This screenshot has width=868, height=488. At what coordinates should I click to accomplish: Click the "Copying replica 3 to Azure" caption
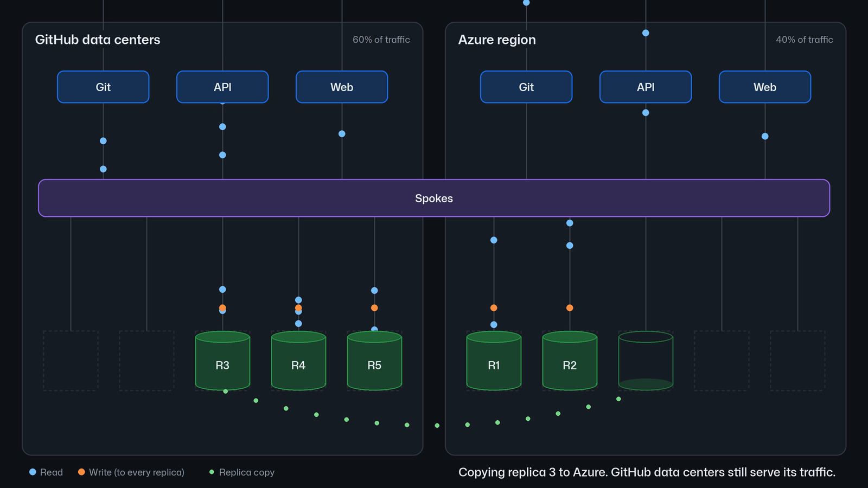click(647, 472)
